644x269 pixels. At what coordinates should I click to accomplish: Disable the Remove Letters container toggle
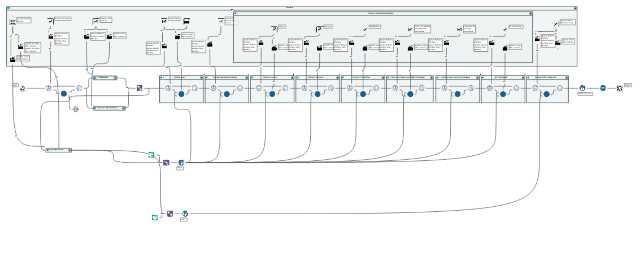tap(253, 77)
